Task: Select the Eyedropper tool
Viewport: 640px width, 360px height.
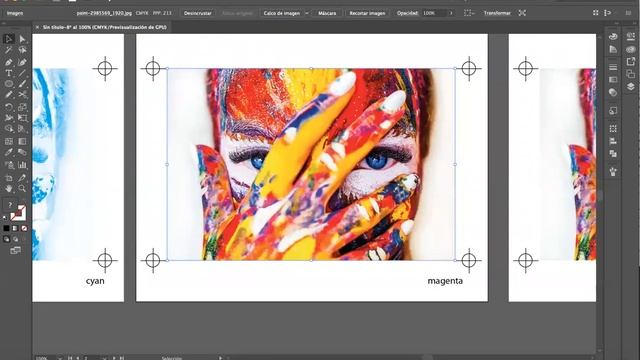Action: 9,152
